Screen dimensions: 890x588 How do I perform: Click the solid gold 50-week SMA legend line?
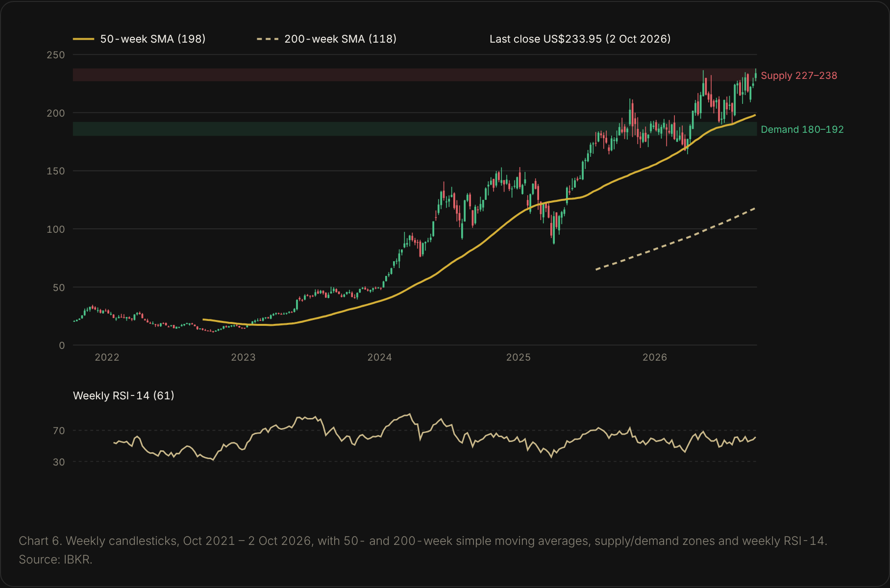(83, 39)
